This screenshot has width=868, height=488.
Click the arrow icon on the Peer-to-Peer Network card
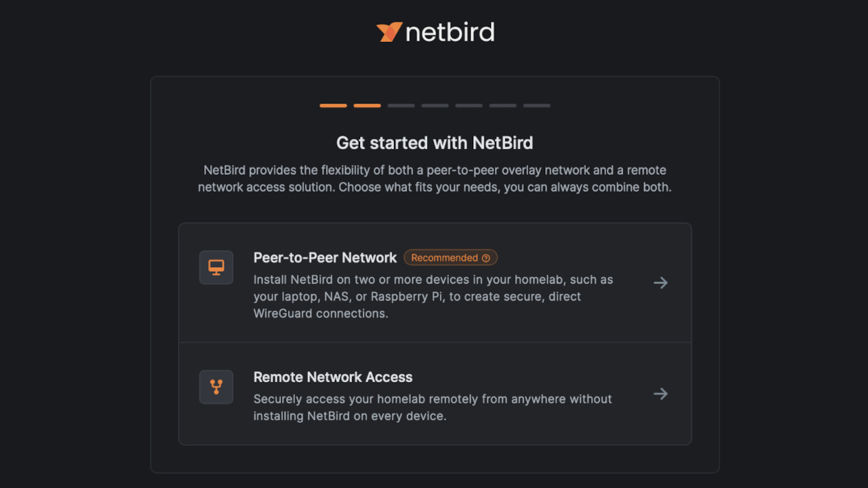click(660, 283)
